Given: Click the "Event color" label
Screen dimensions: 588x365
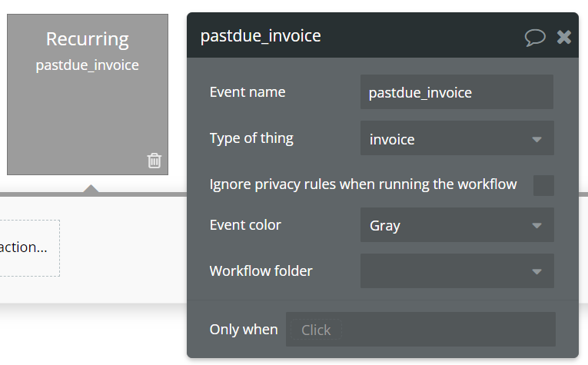Looking at the screenshot, I should tap(245, 225).
